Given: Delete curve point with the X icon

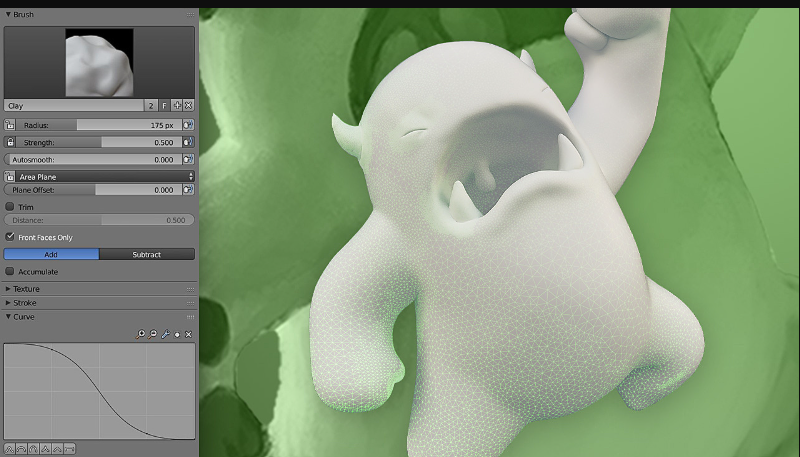Looking at the screenshot, I should (188, 334).
